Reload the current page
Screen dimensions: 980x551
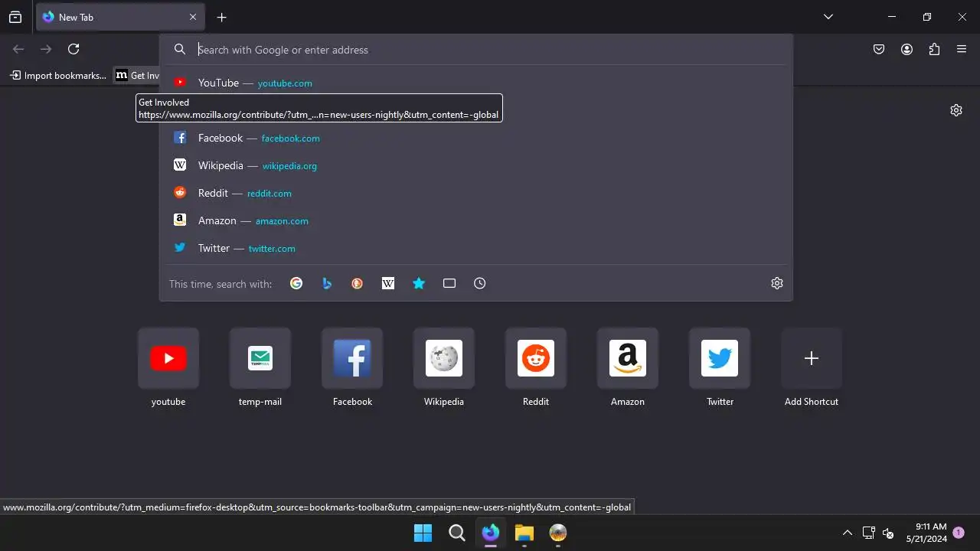(x=73, y=49)
